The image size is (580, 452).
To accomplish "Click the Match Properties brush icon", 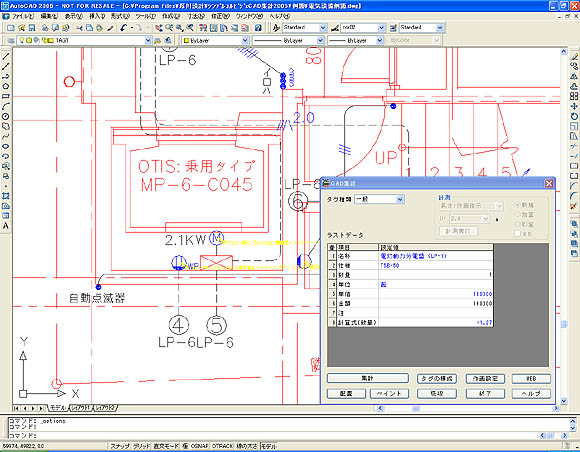I will [x=110, y=28].
